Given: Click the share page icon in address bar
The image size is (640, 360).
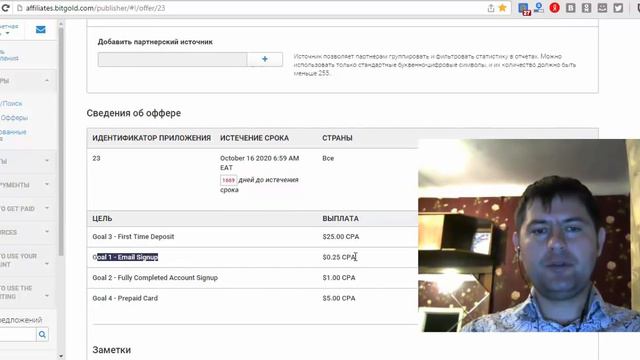Looking at the screenshot, I should [491, 8].
